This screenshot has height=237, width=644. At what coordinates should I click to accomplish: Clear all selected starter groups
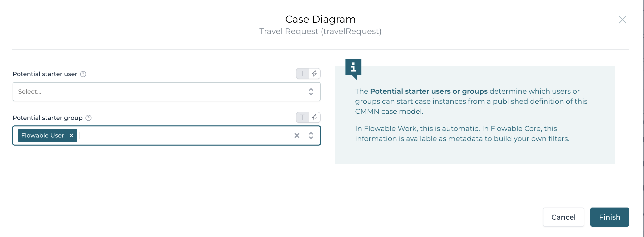297,136
